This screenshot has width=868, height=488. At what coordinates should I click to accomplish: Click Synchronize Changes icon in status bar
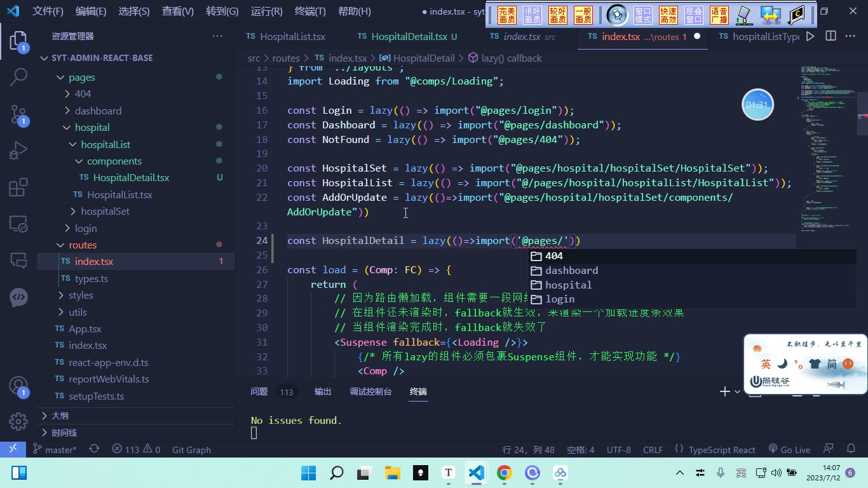(94, 449)
